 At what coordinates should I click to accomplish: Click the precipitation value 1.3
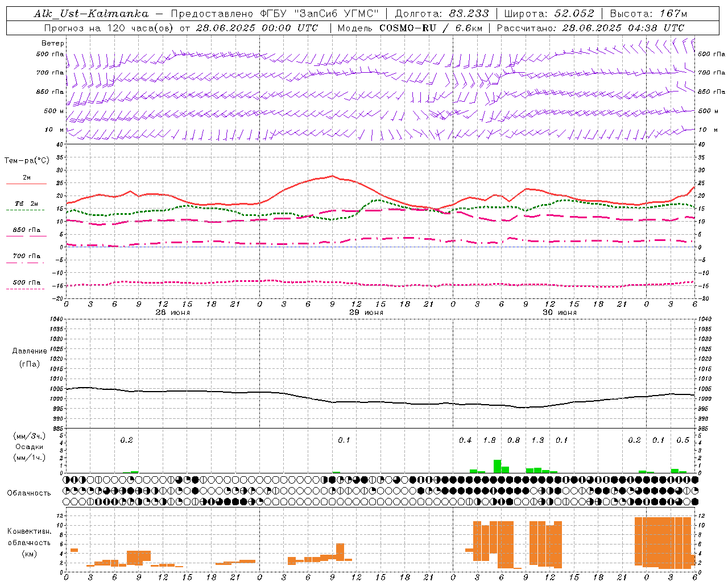pyautogui.click(x=537, y=440)
